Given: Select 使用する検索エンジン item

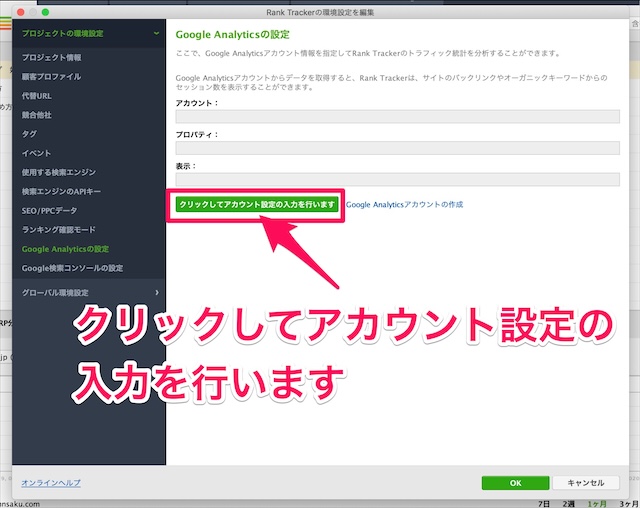Looking at the screenshot, I should 59,172.
